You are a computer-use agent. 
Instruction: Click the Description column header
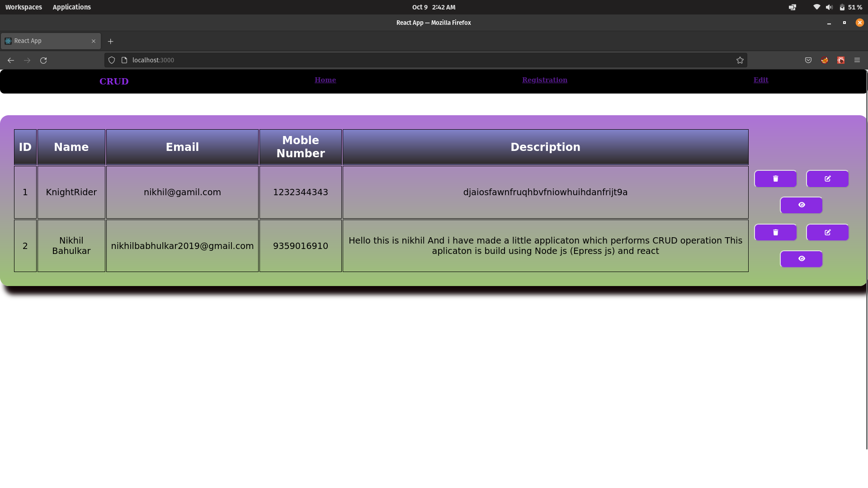pyautogui.click(x=545, y=147)
